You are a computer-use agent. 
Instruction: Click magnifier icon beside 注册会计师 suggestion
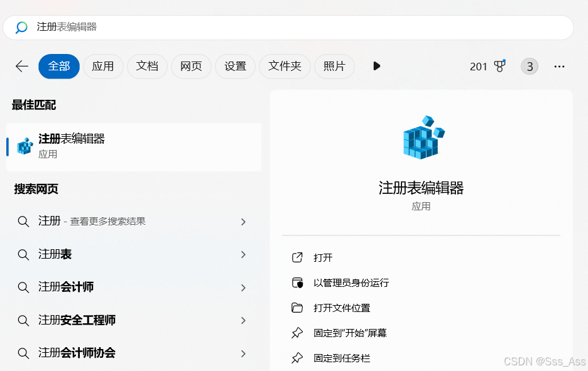(x=23, y=288)
